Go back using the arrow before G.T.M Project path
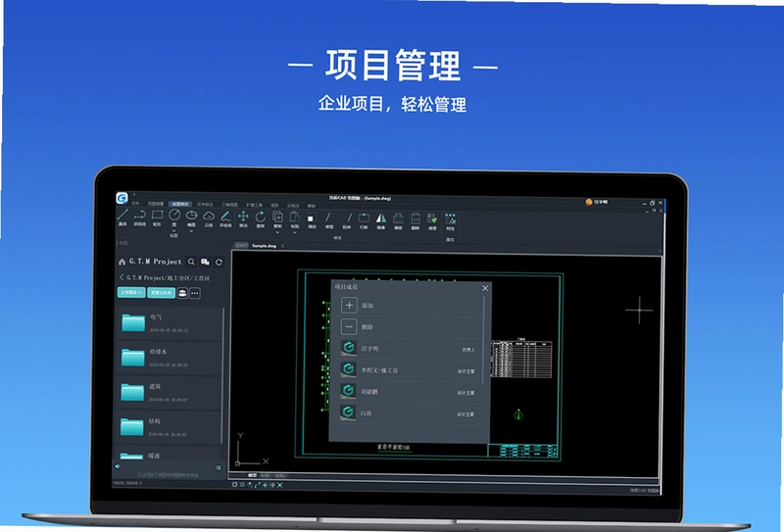The width and height of the screenshot is (784, 532). pyautogui.click(x=122, y=276)
